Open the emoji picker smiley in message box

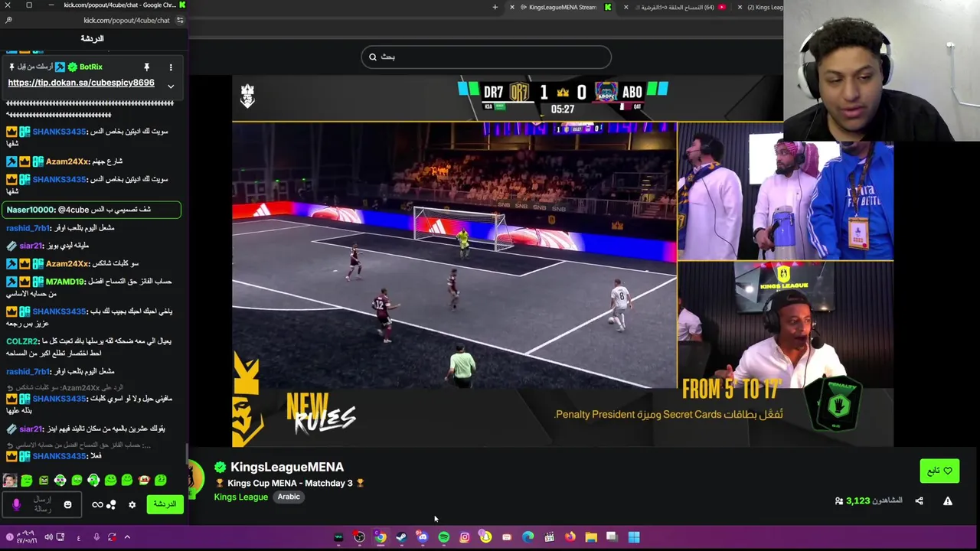tap(67, 504)
